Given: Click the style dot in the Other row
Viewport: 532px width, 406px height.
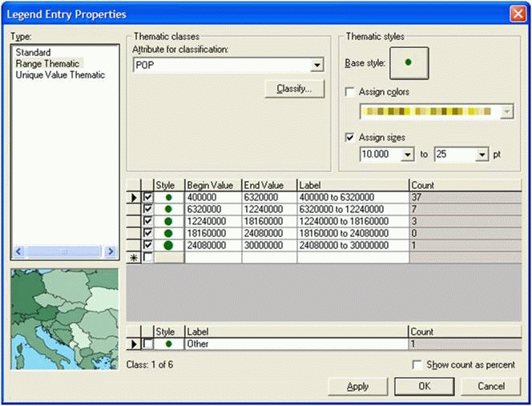Looking at the screenshot, I should pyautogui.click(x=167, y=344).
